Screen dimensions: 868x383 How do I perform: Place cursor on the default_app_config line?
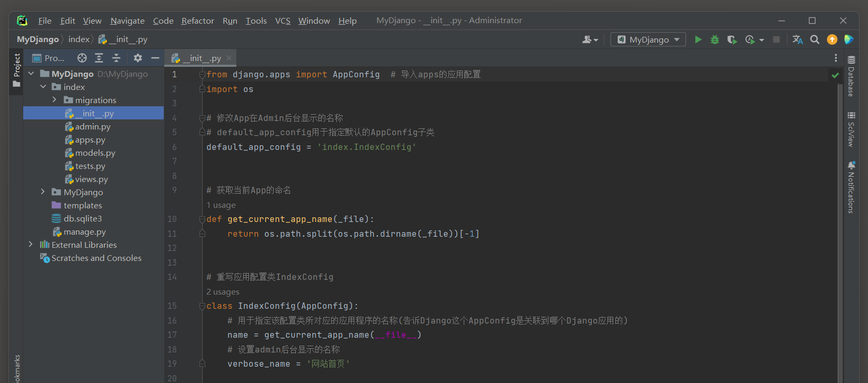click(311, 147)
